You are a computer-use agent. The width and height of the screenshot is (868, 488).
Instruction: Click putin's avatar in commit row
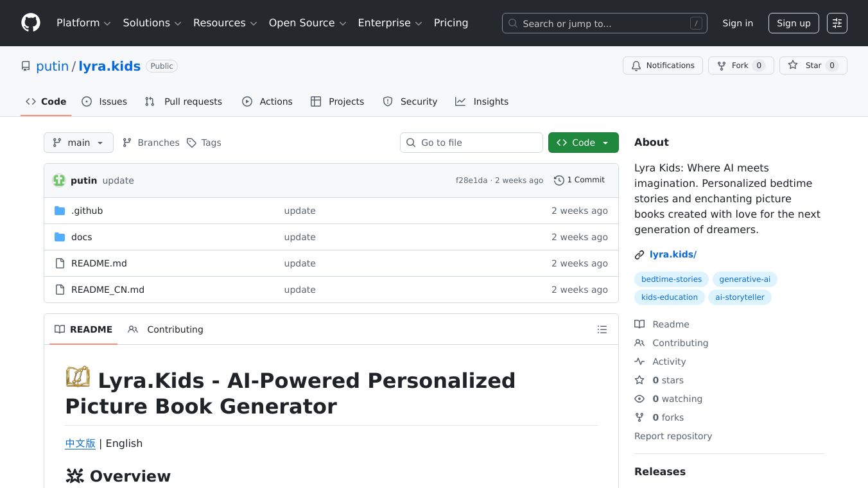59,180
